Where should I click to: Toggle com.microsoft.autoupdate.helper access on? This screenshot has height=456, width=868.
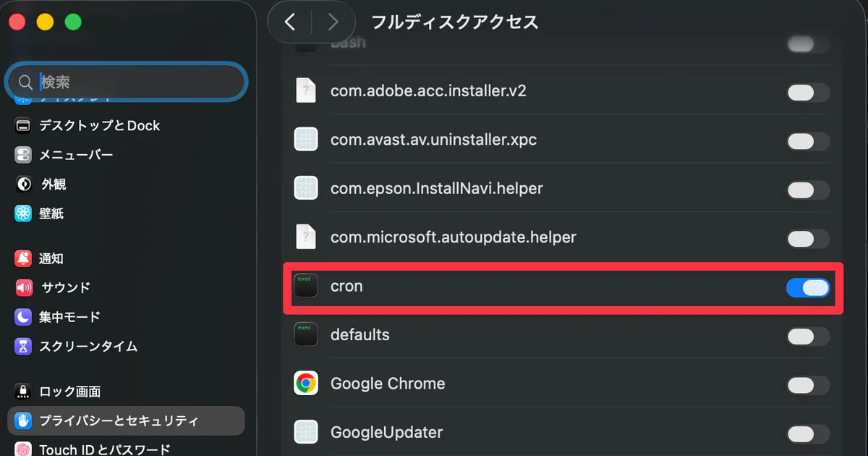(x=808, y=238)
